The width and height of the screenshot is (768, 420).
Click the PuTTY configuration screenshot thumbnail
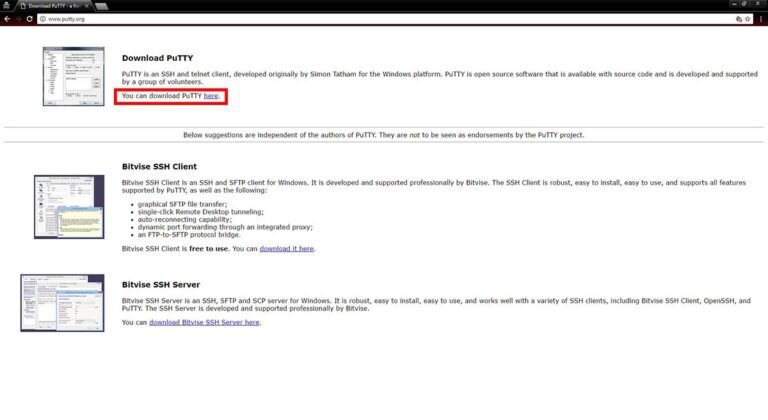coord(71,76)
